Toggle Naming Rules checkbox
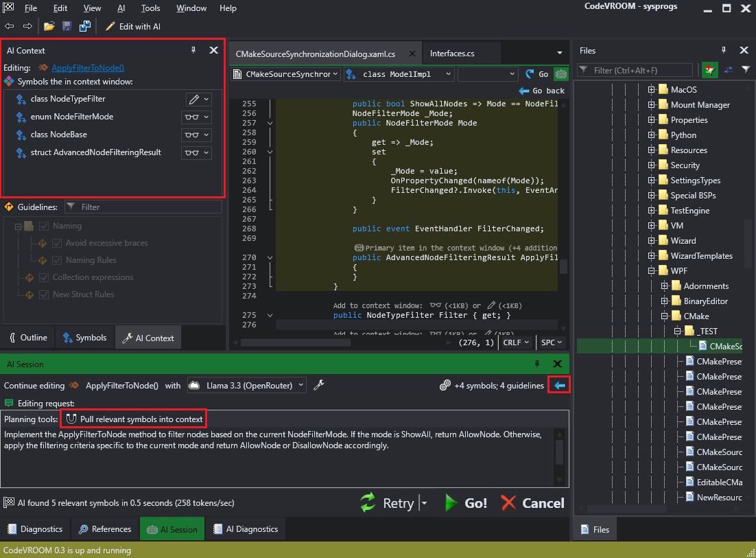The image size is (756, 558). coord(57,260)
